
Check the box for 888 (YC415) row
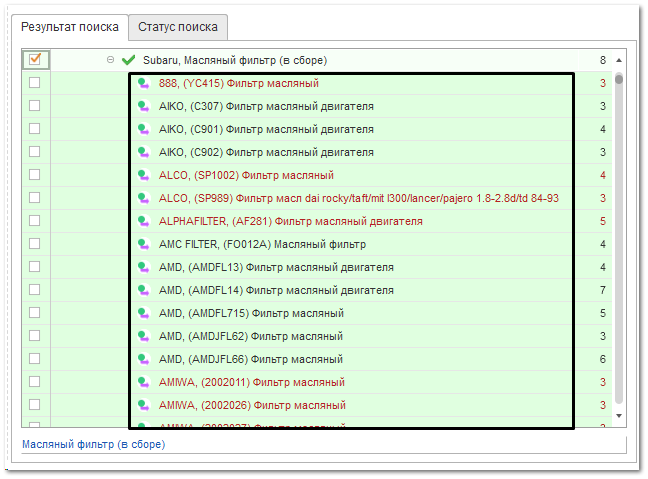[35, 83]
